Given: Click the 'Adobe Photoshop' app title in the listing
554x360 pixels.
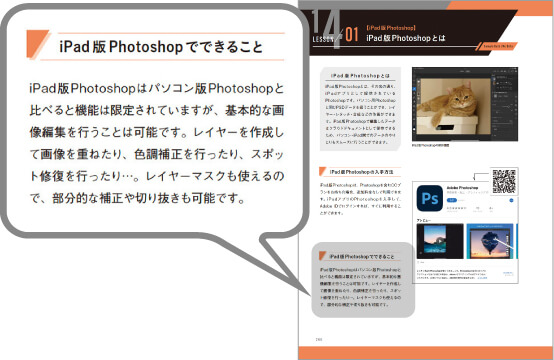Looking at the screenshot, I should click(462, 188).
